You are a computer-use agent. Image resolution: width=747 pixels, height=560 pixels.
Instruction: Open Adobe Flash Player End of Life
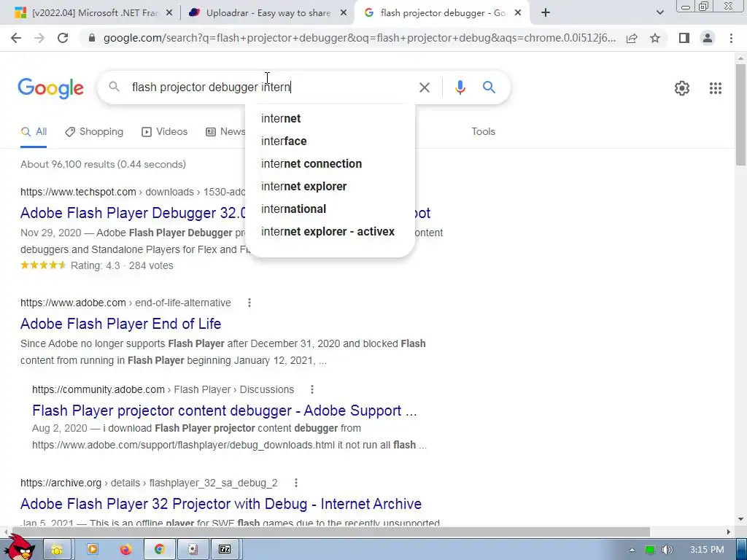coord(120,324)
